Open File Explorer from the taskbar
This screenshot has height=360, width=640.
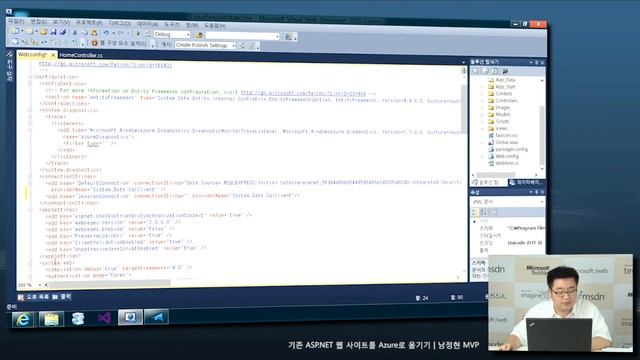pyautogui.click(x=51, y=318)
